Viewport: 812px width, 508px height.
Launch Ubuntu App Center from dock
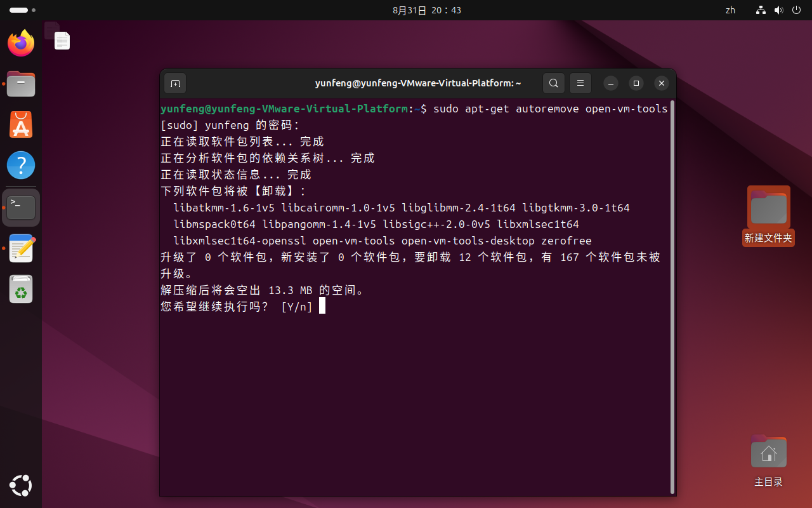point(21,124)
